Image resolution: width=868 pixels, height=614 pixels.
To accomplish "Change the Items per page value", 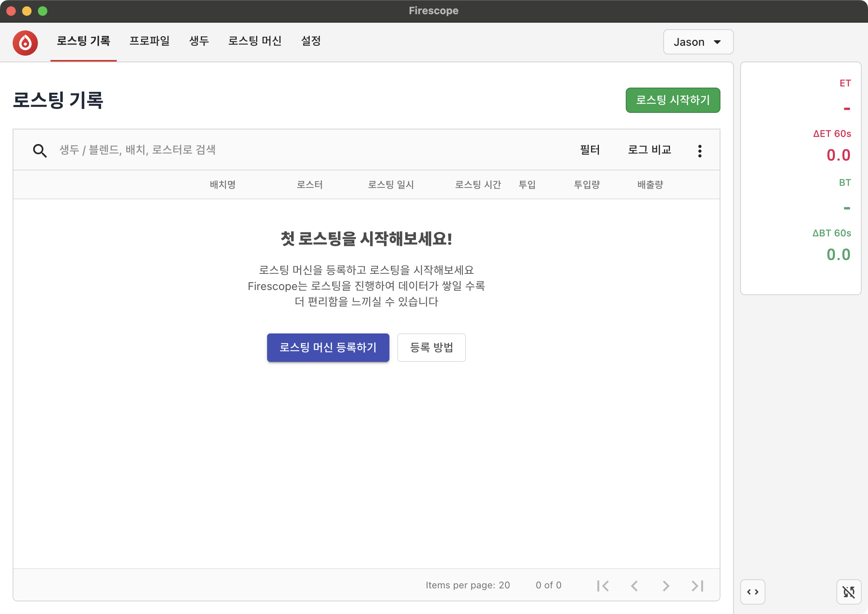I will tap(504, 585).
